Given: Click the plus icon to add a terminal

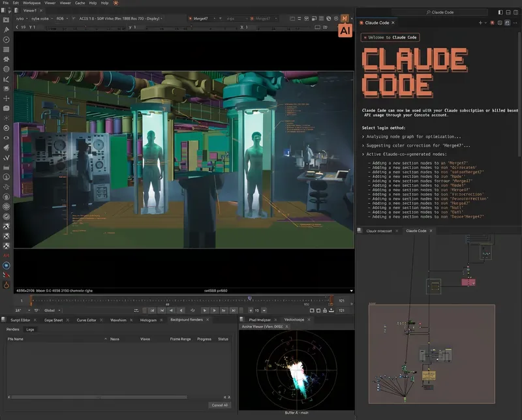Looking at the screenshot, I should point(481,22).
